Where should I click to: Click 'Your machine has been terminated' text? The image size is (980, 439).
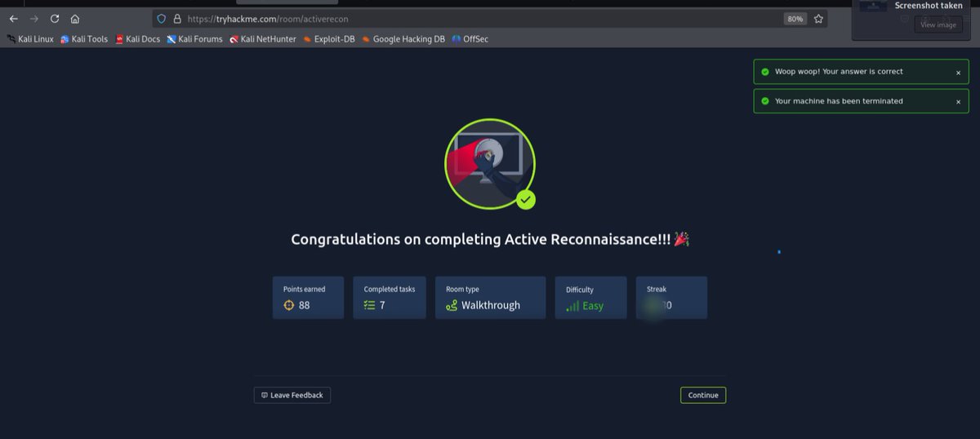tap(839, 101)
